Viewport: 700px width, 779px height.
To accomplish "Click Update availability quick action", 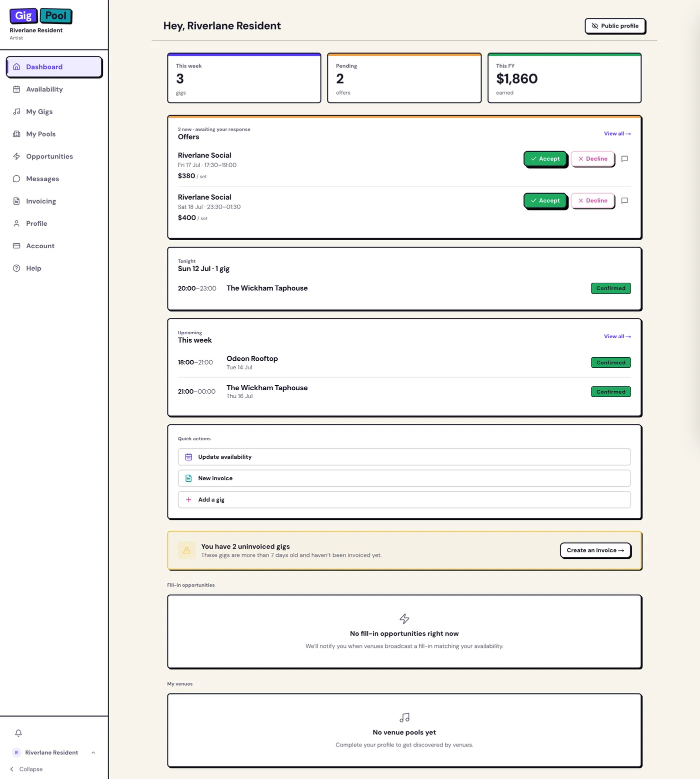I will coord(404,457).
